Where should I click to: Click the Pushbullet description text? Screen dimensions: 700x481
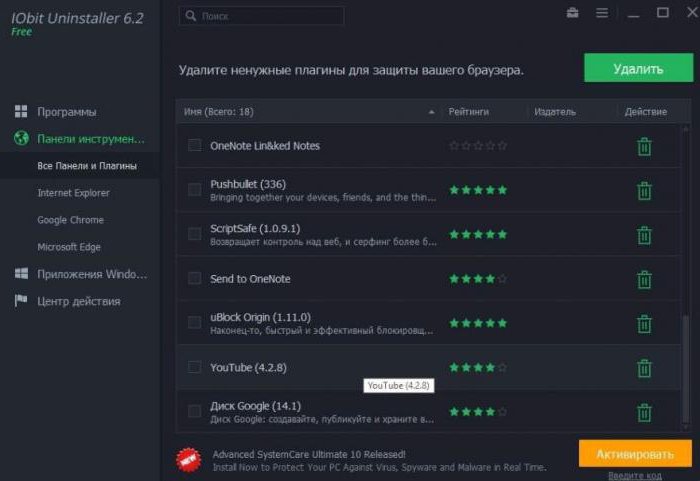coord(323,197)
